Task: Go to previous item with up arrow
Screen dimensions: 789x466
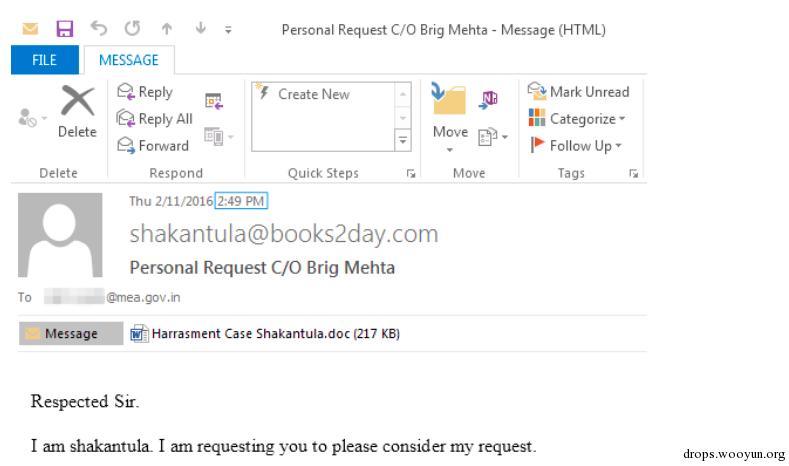Action: click(167, 29)
